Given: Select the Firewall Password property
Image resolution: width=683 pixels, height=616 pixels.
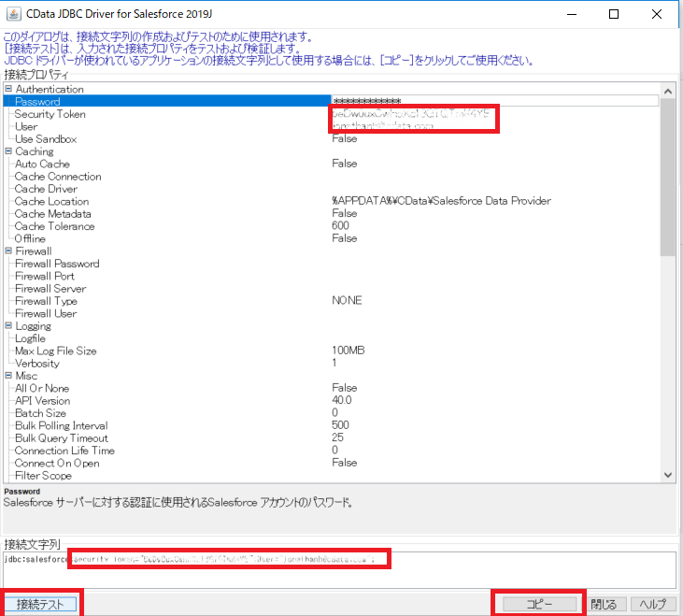Looking at the screenshot, I should coord(57,264).
